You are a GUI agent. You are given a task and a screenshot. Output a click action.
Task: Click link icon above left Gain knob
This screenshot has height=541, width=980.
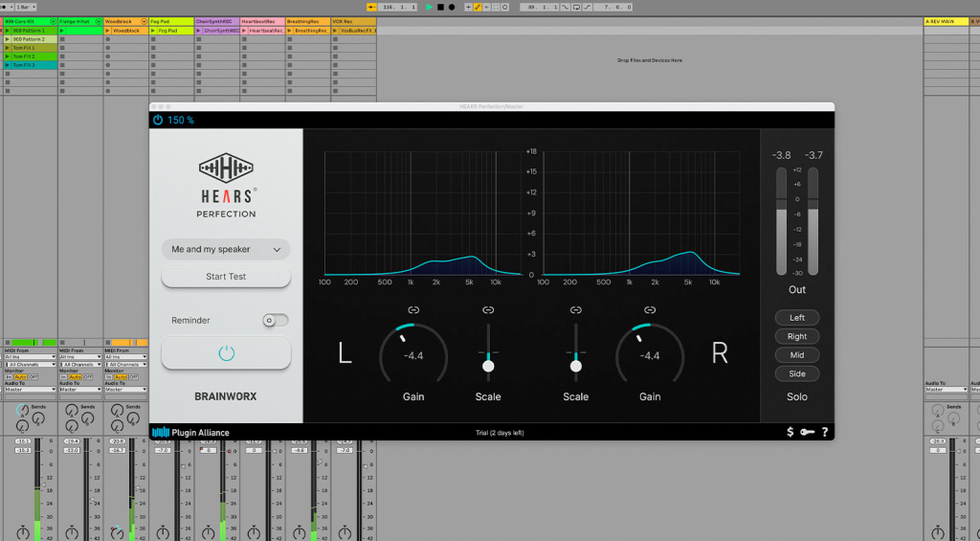(x=413, y=309)
